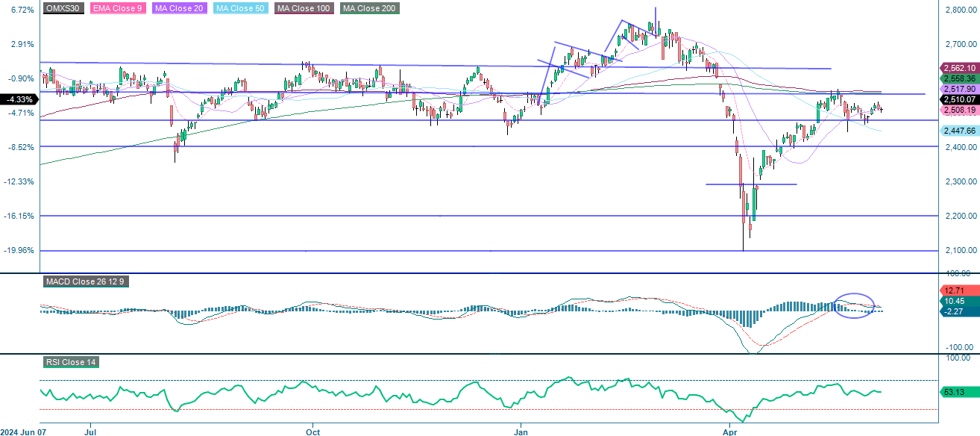Click the -4.71% percent axis label

coord(19,113)
